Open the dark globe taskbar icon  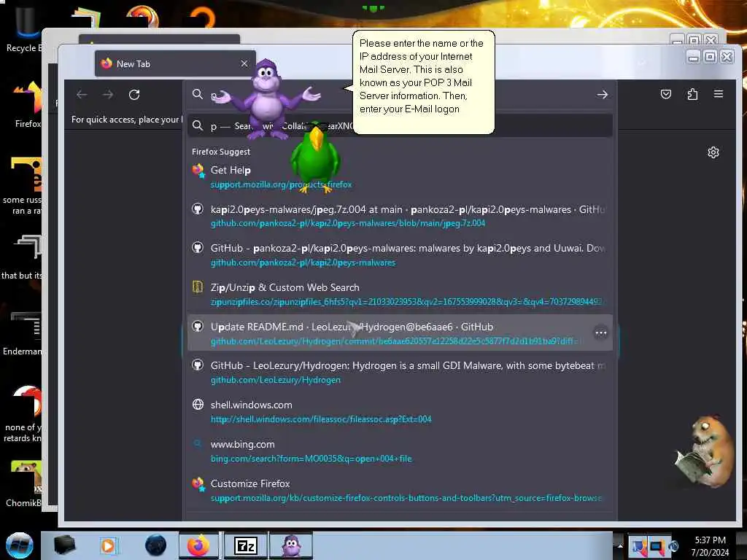point(155,545)
